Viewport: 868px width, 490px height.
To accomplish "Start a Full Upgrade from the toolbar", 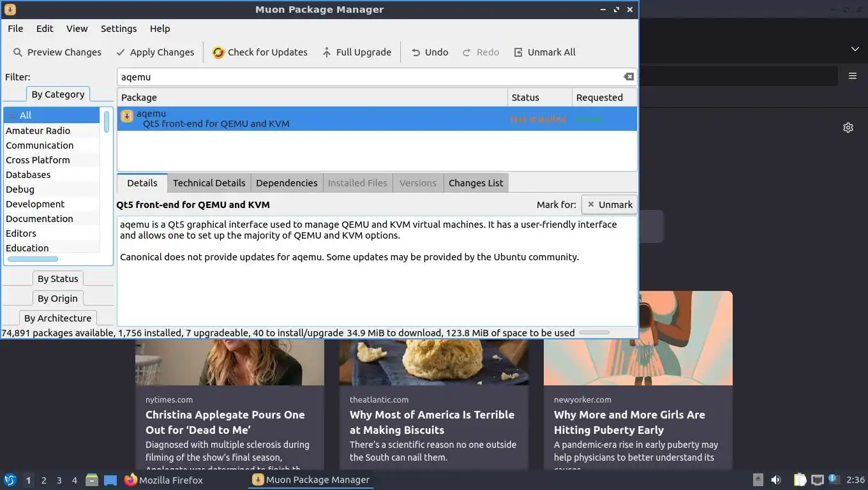I will pyautogui.click(x=357, y=52).
